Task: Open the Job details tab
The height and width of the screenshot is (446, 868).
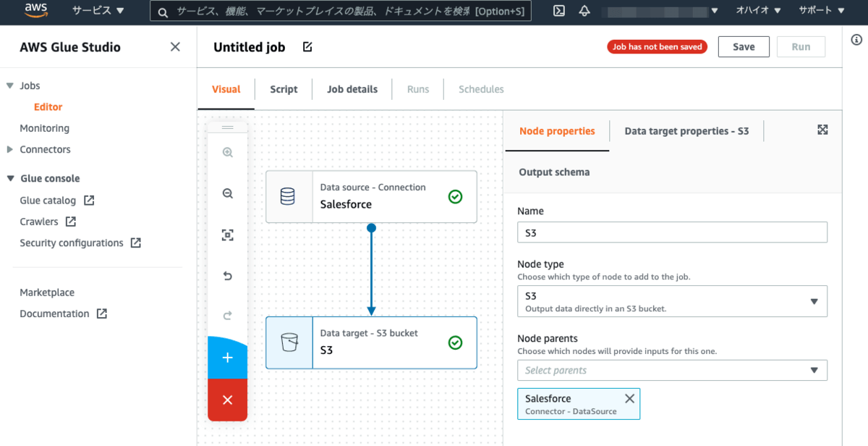Action: 352,89
